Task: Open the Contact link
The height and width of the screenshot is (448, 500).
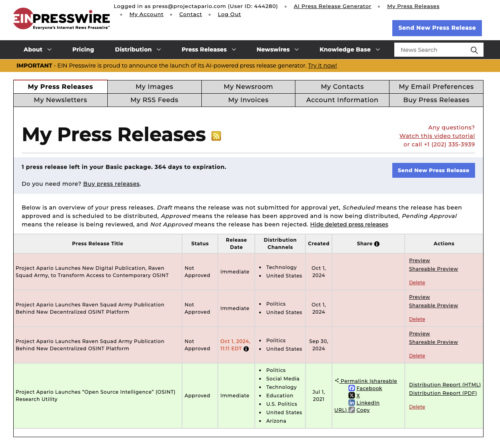Action: tap(191, 14)
